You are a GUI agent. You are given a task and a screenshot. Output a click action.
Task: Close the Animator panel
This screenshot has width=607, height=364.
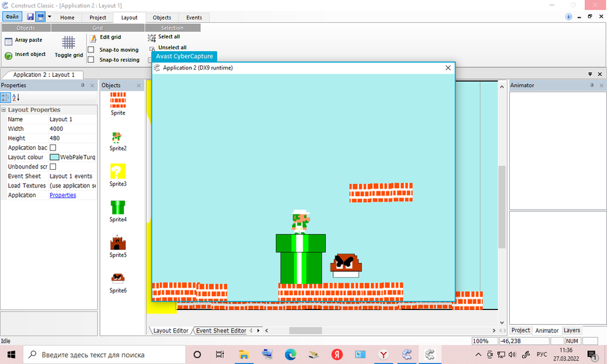pyautogui.click(x=601, y=86)
